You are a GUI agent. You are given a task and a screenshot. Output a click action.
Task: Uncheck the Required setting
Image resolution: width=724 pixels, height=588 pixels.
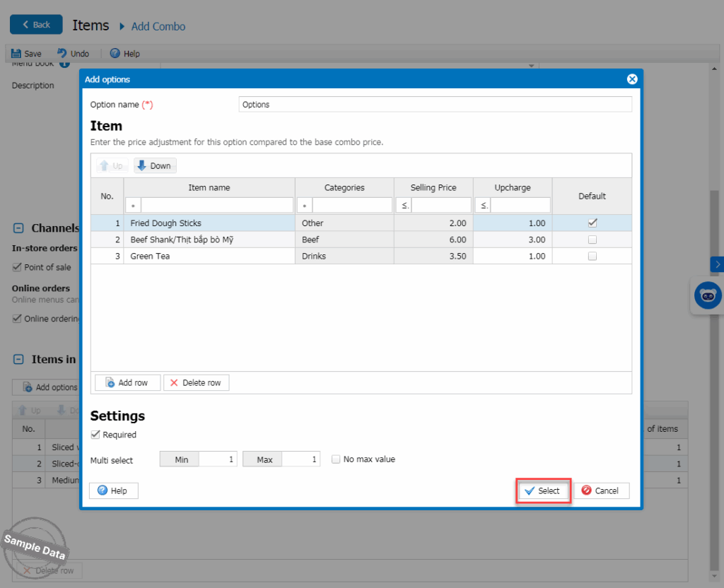point(95,435)
